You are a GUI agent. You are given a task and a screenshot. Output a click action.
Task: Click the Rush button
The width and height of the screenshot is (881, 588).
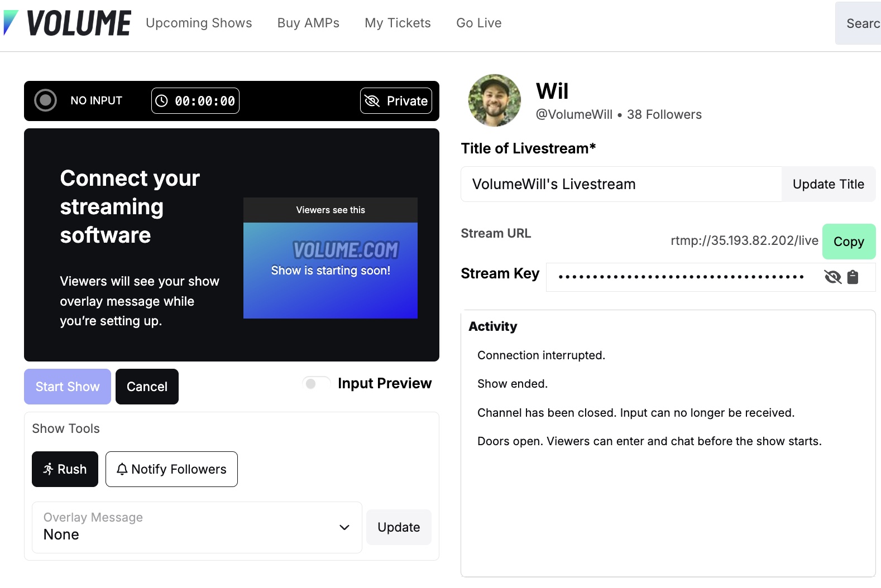[65, 469]
